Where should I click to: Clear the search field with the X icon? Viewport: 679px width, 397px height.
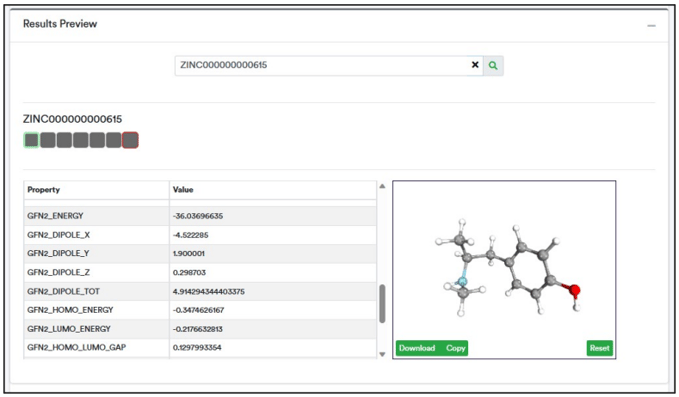coord(475,65)
